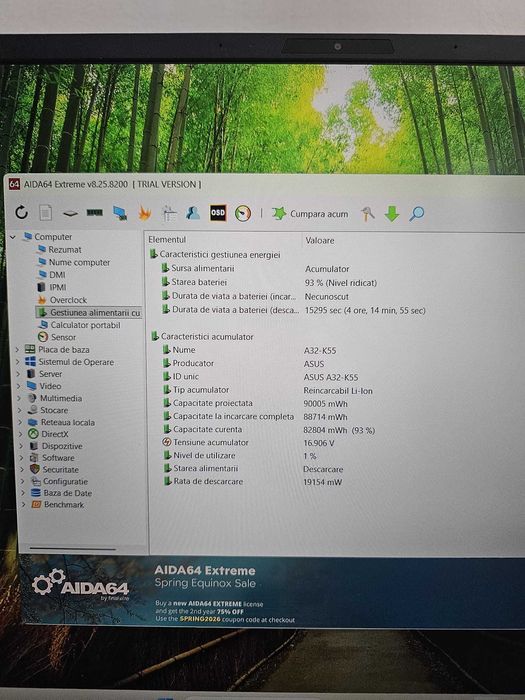
Task: Click the 88714 mWh value
Action: tap(325, 417)
